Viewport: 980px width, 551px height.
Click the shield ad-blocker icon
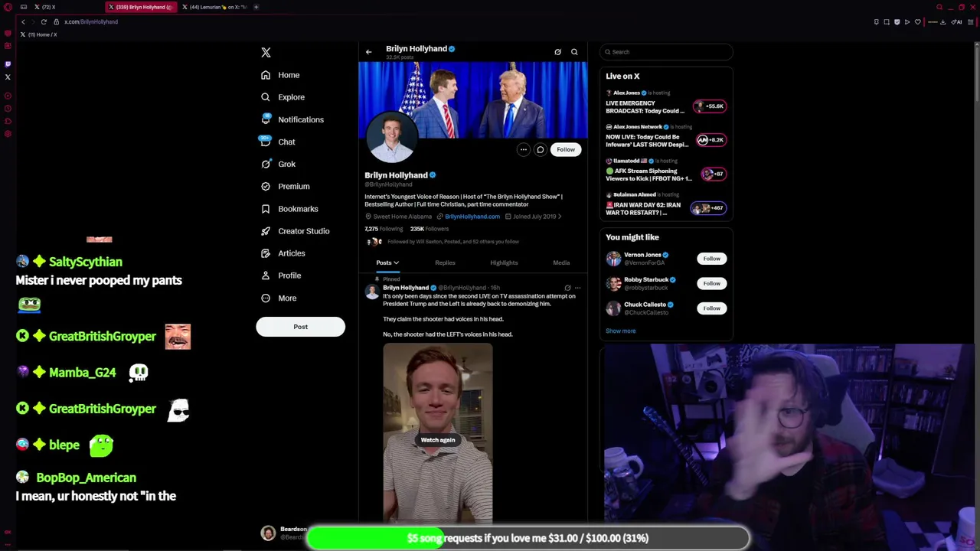897,21
